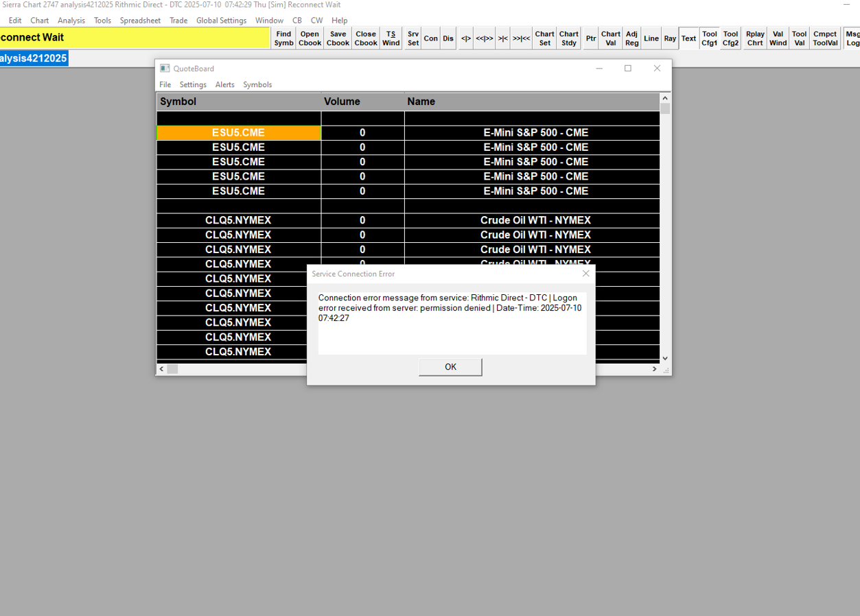Open QuoteBoard Settings menu

pos(193,84)
